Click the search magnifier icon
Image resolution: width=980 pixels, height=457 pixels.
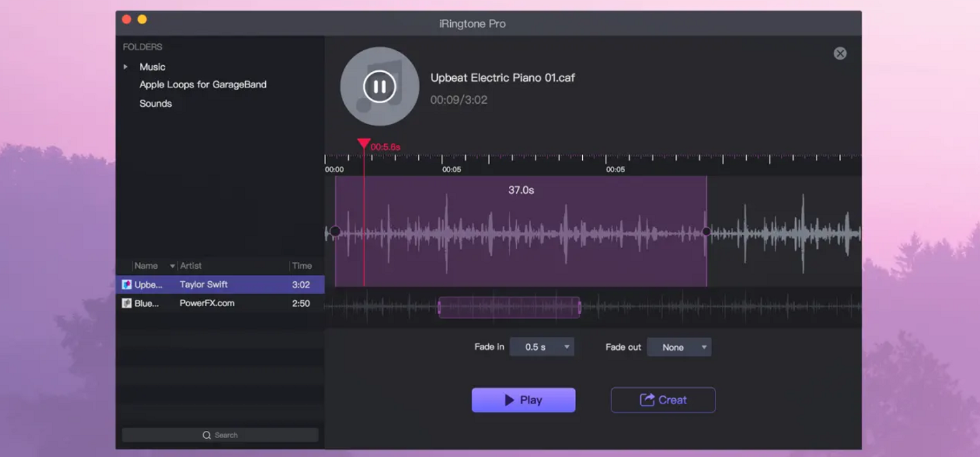[x=206, y=435]
